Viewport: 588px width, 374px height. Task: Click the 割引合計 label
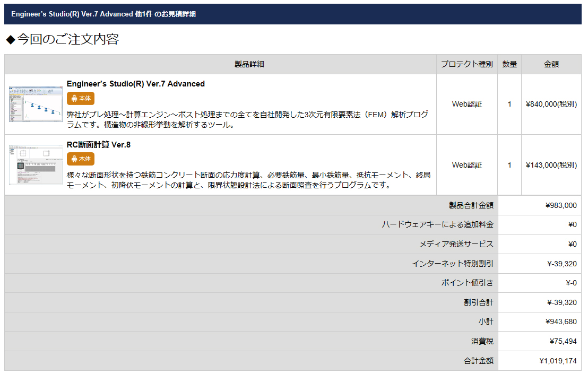point(479,302)
